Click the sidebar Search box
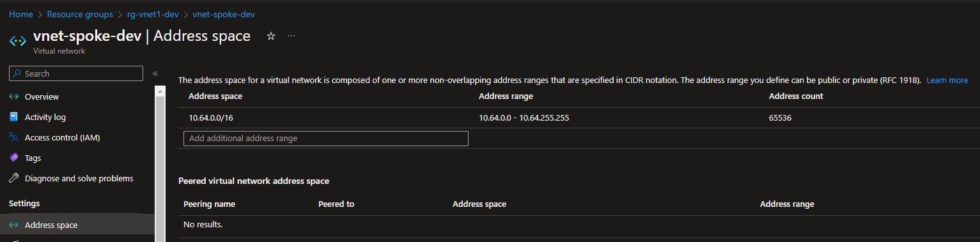Viewport: 980px width, 242px height. 76,73
